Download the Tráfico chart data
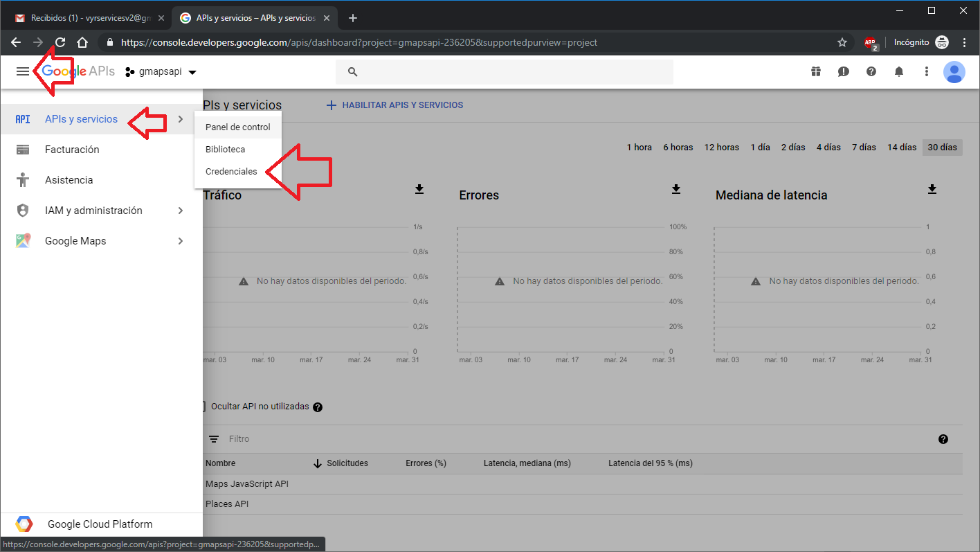The width and height of the screenshot is (980, 552). tap(419, 189)
